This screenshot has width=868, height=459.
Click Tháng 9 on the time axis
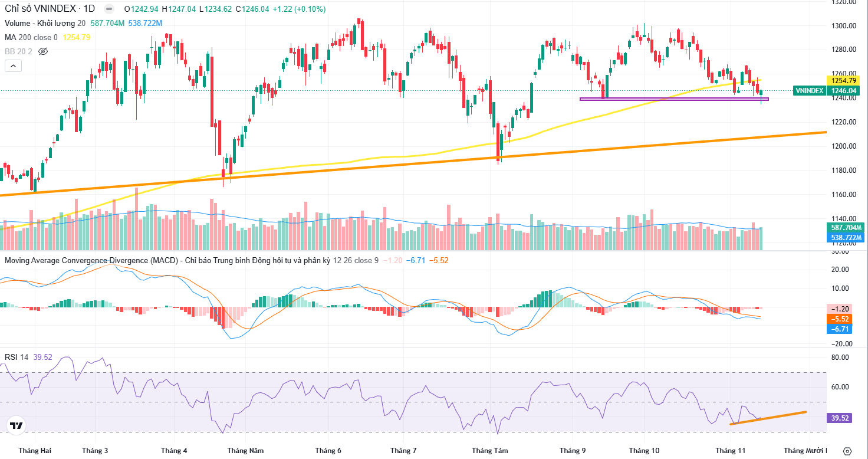click(573, 450)
